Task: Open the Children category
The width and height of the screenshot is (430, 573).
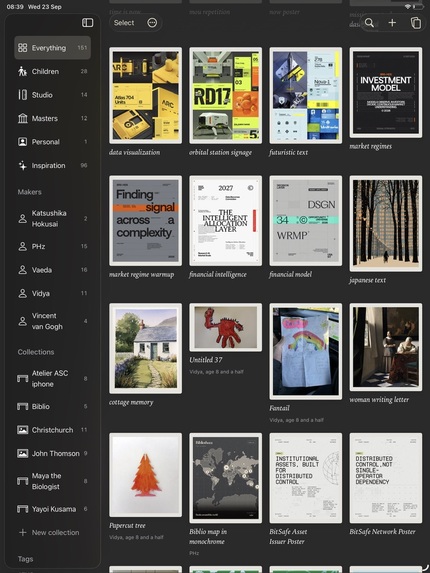Action: 53,71
